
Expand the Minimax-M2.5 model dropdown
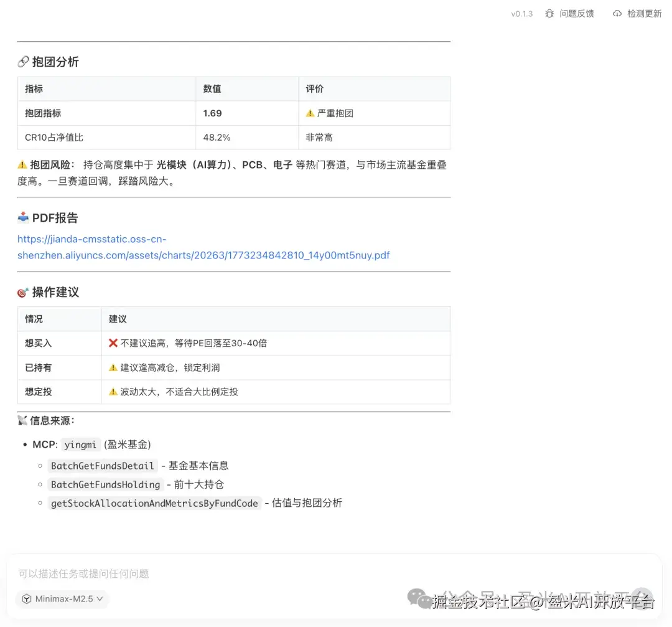[62, 599]
